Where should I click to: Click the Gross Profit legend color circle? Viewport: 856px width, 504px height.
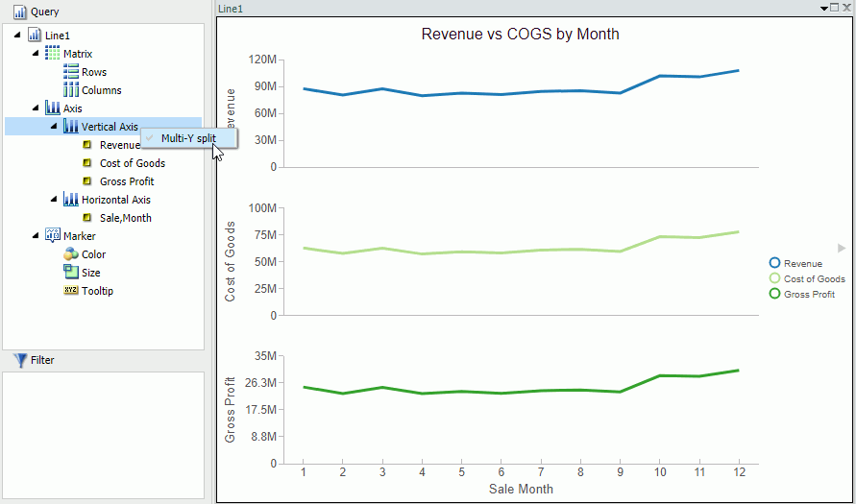(x=774, y=294)
